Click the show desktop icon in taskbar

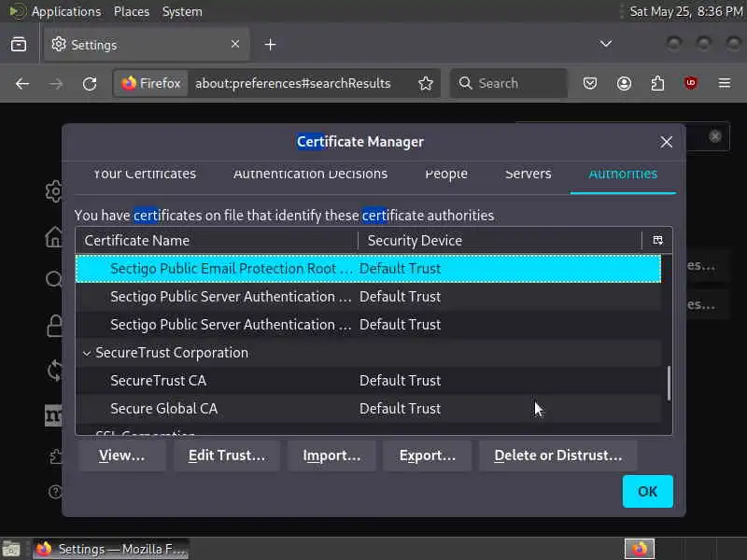pos(11,549)
